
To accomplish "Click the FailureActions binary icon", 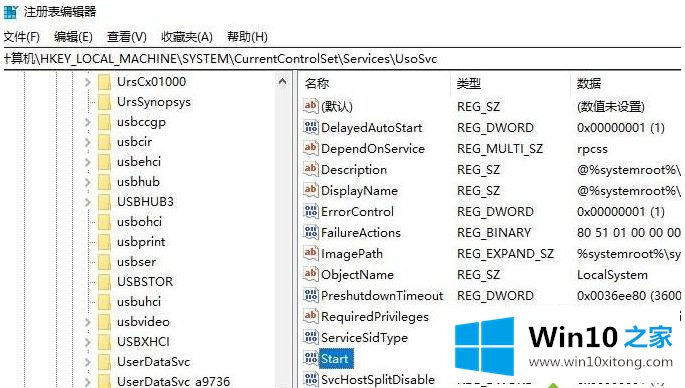I will click(x=311, y=232).
